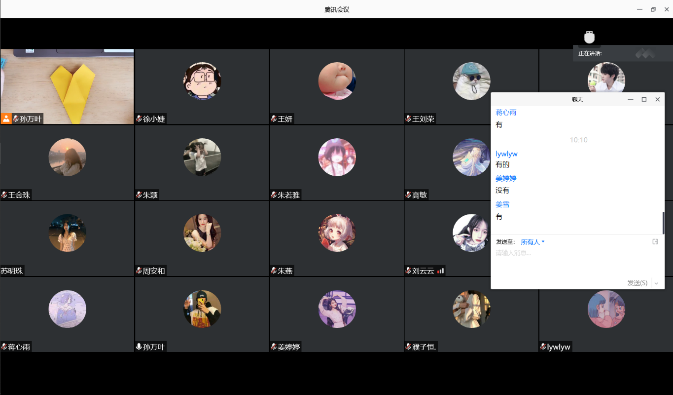Viewport: 673px width, 395px height.
Task: Click the 有的 chat message
Action: click(x=503, y=164)
